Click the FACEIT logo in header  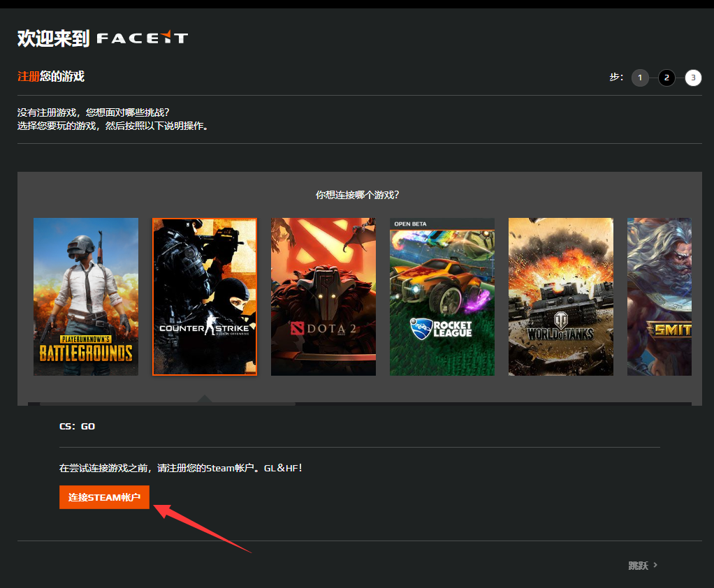click(x=142, y=38)
